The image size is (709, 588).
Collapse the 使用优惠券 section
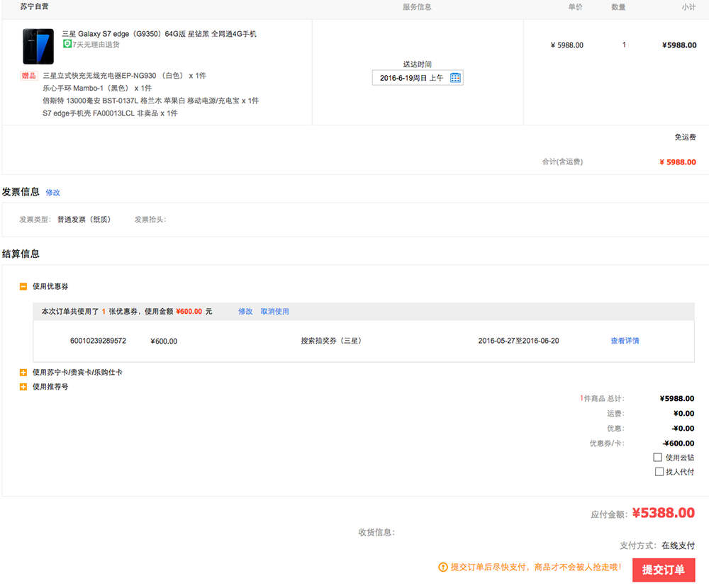pos(23,286)
